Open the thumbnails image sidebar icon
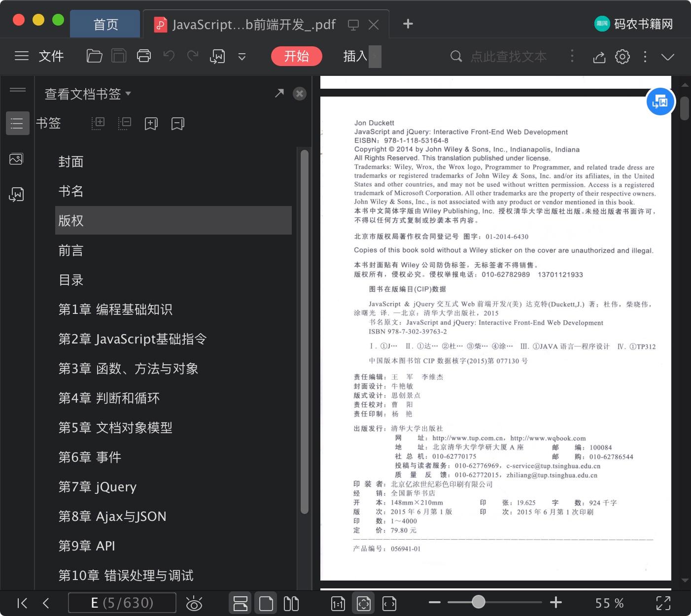 click(16, 159)
